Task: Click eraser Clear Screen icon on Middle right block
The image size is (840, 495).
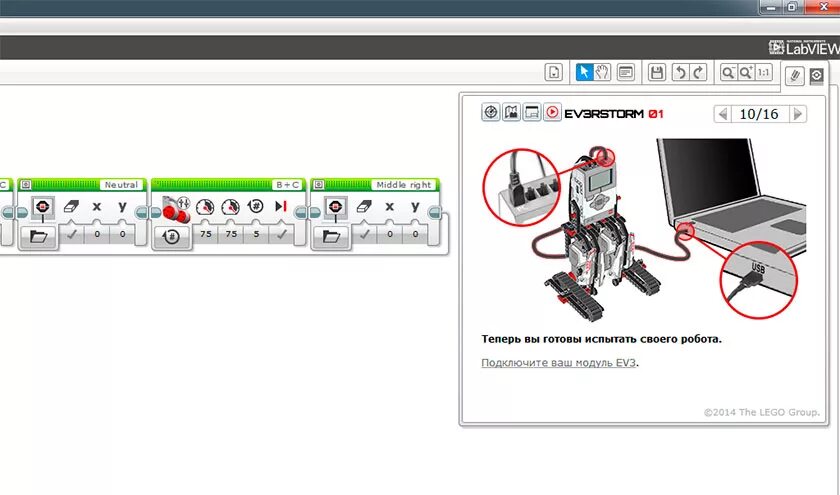Action: point(364,206)
